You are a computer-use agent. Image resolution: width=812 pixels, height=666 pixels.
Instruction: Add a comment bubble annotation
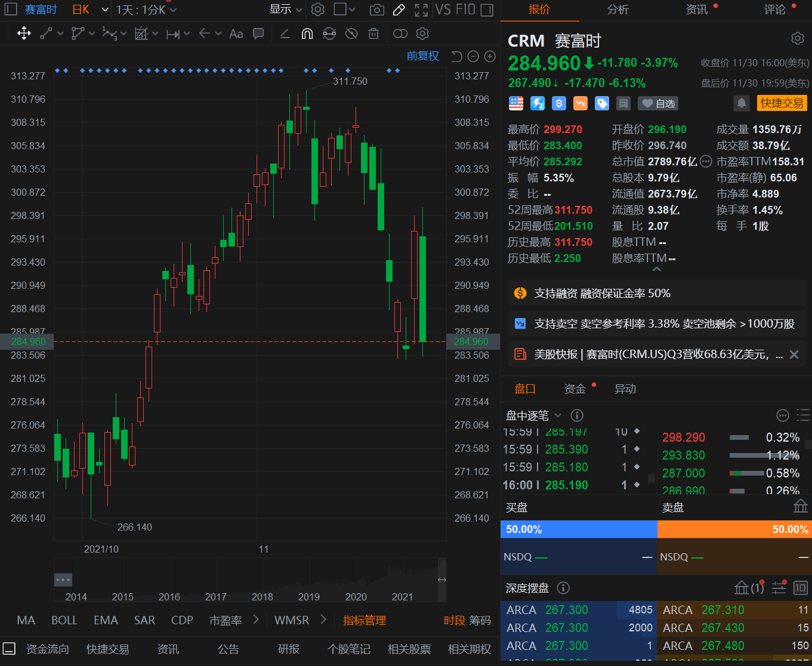[258, 33]
